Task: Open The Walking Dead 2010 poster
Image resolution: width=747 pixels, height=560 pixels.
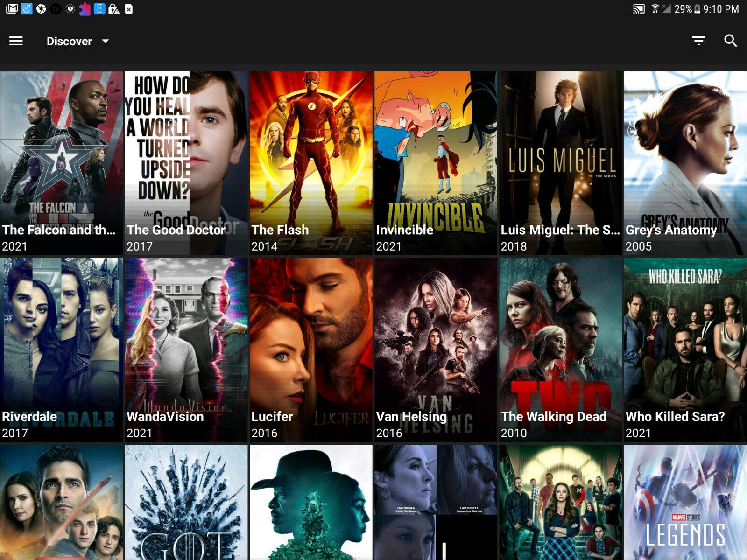Action: point(561,350)
